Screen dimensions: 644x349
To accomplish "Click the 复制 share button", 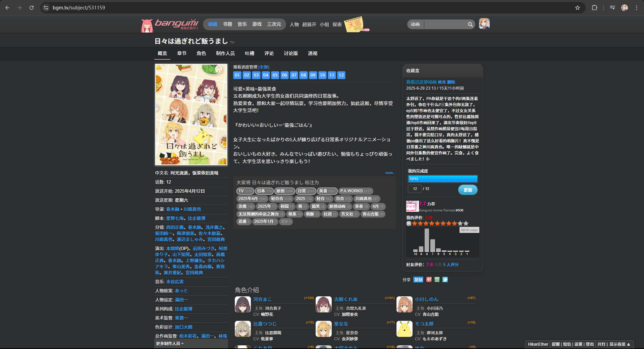I will [418, 280].
